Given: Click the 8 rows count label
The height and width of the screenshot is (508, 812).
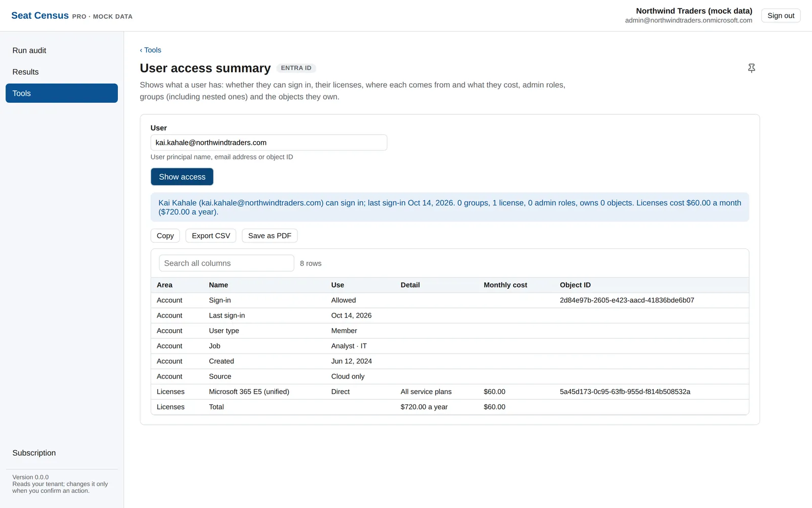Looking at the screenshot, I should coord(311,263).
